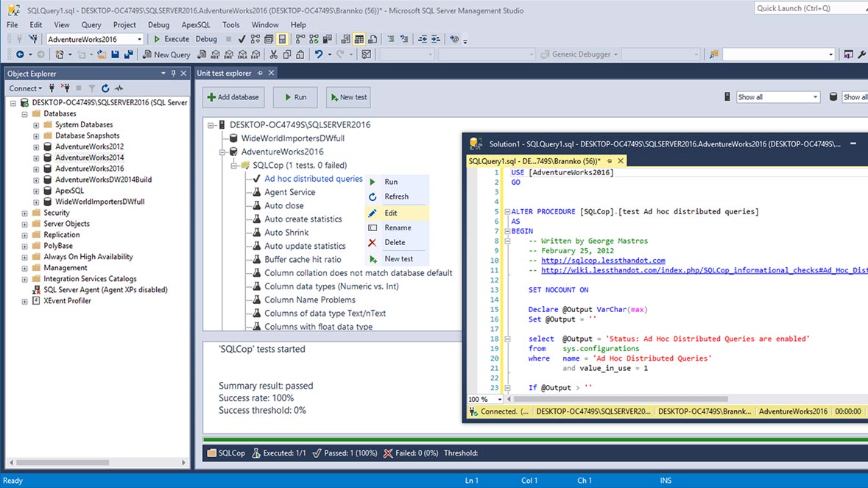The height and width of the screenshot is (488, 868).
Task: Click the Activity Monitor icon in Object Explorer
Action: point(119,88)
